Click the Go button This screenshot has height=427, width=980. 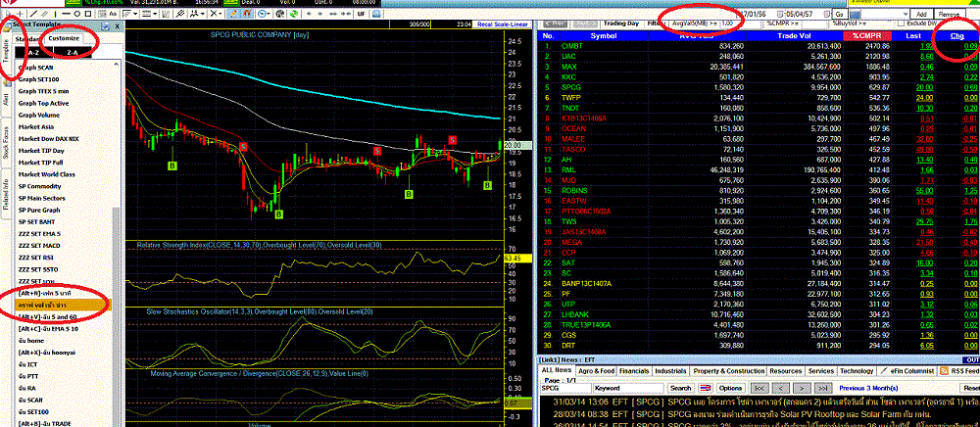[840, 14]
